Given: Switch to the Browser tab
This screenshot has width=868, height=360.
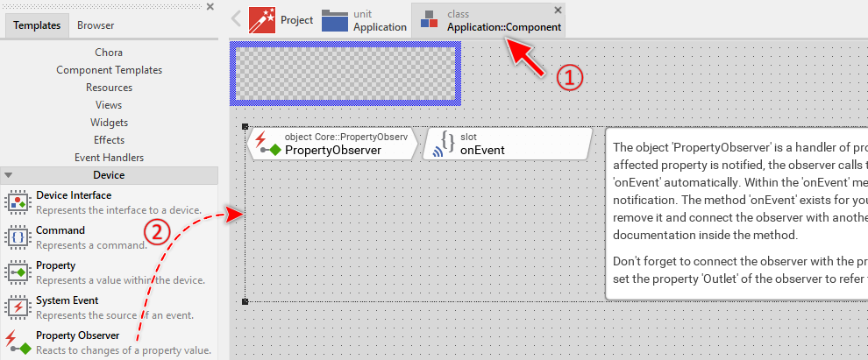Looking at the screenshot, I should click(x=96, y=25).
